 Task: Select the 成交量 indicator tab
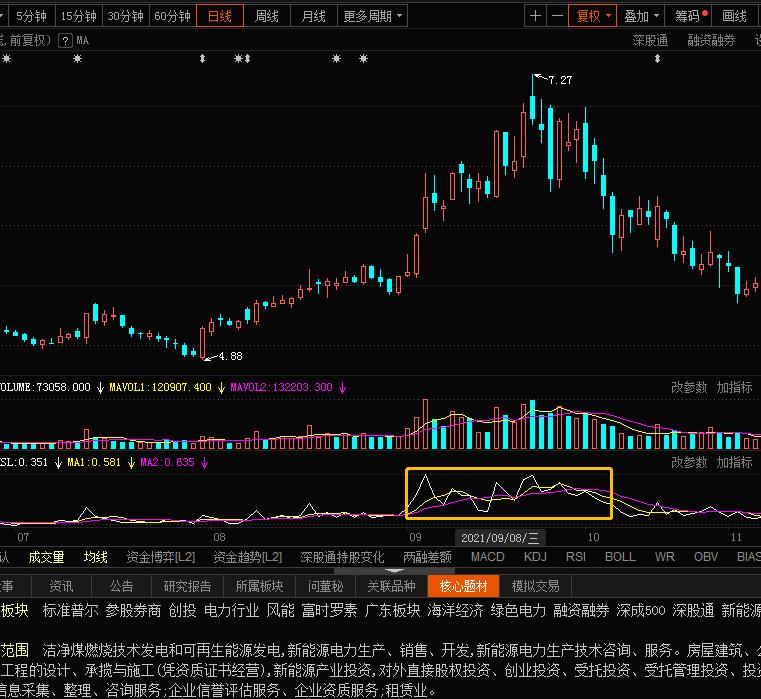(x=47, y=557)
